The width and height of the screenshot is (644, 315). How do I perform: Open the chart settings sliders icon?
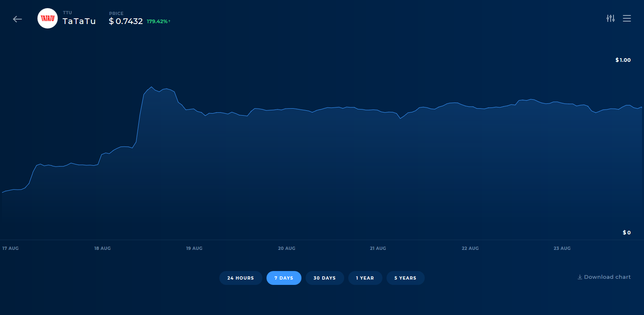pyautogui.click(x=611, y=18)
